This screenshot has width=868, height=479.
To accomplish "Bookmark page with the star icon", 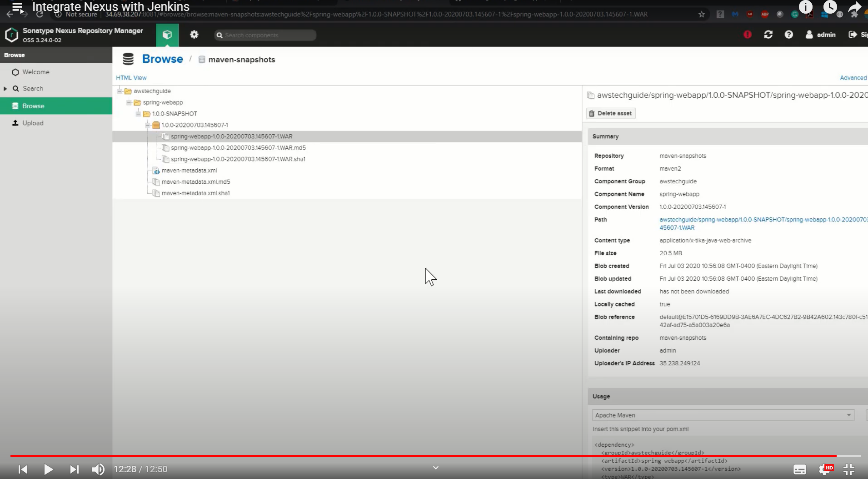I will pyautogui.click(x=702, y=15).
